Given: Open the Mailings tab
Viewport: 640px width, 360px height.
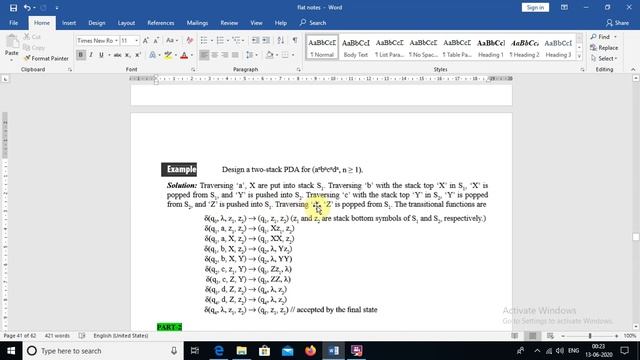Looking at the screenshot, I should pos(197,23).
